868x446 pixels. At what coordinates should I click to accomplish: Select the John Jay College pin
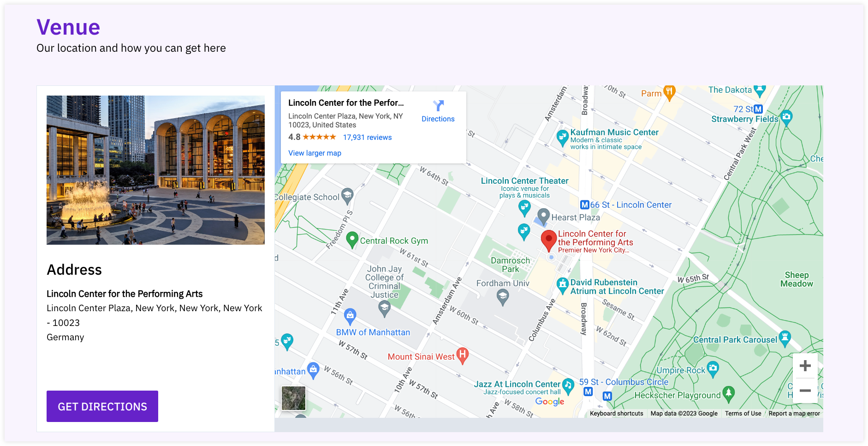point(384,308)
